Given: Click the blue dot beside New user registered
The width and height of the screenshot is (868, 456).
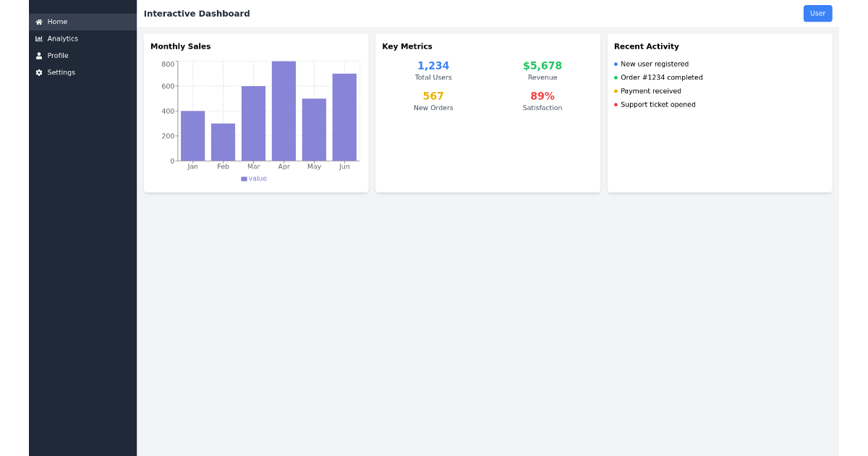Looking at the screenshot, I should click(617, 64).
